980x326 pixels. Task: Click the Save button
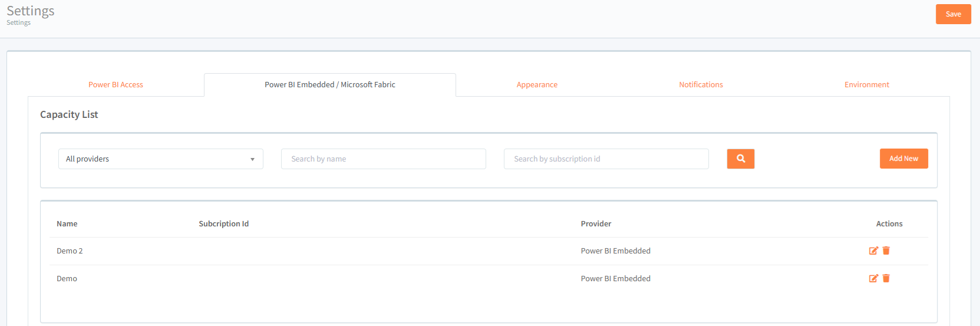(x=953, y=14)
